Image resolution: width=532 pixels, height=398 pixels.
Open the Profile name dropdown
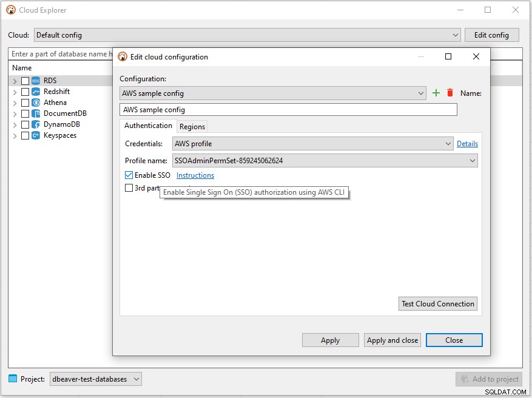[x=325, y=161]
